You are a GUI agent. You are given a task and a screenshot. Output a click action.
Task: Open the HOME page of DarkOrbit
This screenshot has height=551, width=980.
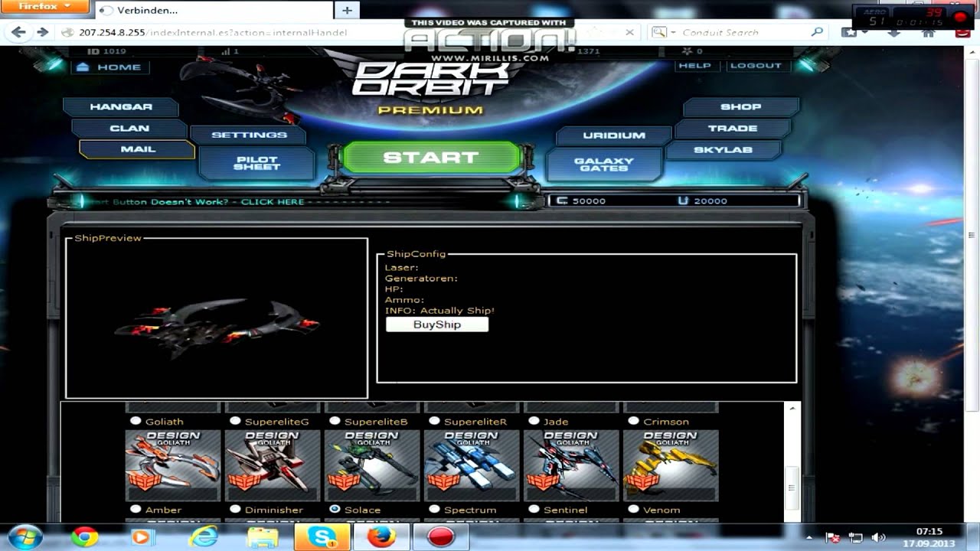coord(109,67)
